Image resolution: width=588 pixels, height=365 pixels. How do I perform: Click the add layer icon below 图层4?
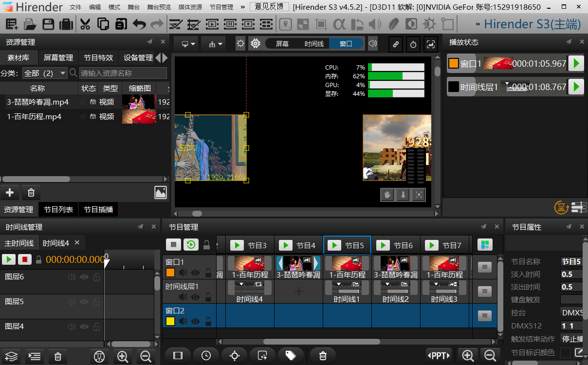11,357
